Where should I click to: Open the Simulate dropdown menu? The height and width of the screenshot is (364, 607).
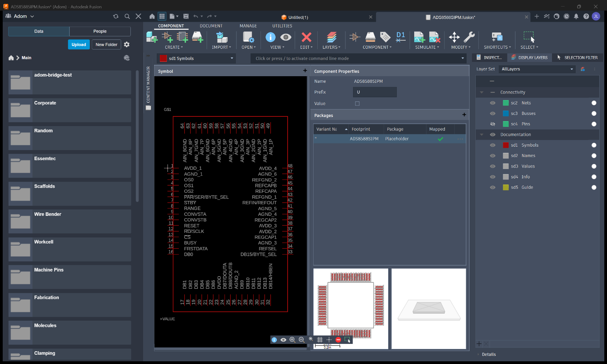427,47
